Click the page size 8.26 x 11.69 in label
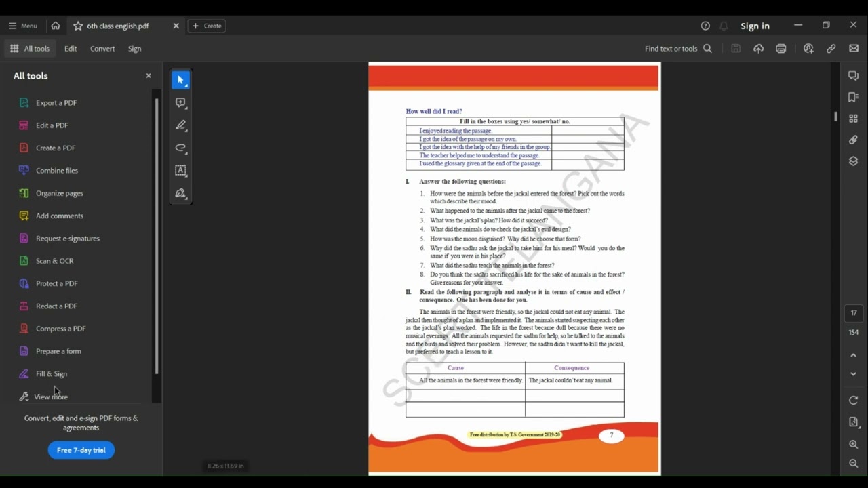The image size is (868, 488). click(226, 466)
